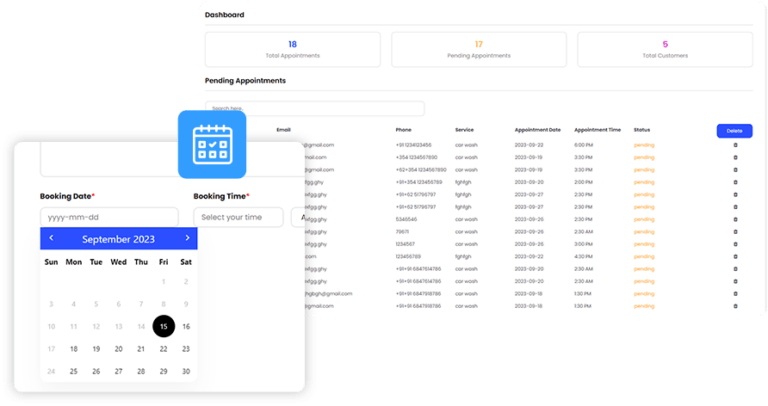
Task: Click trash icon for phone 79671 row
Action: [735, 231]
